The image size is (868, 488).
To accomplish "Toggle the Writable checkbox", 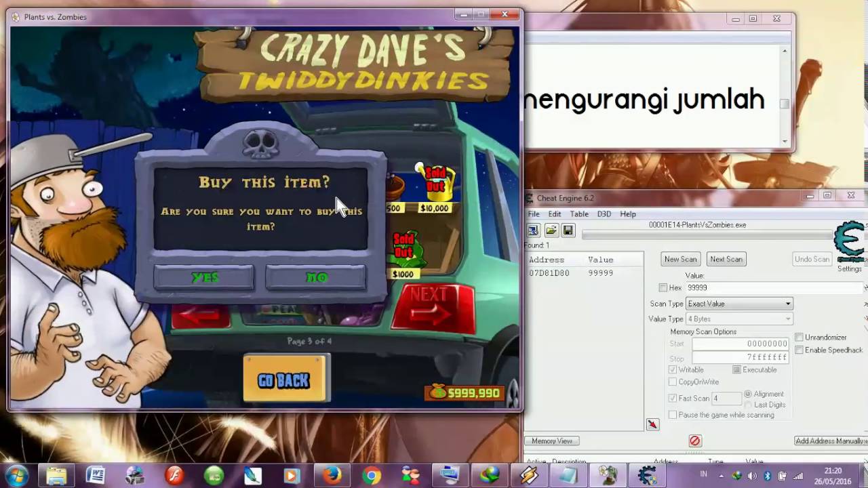I will [673, 369].
